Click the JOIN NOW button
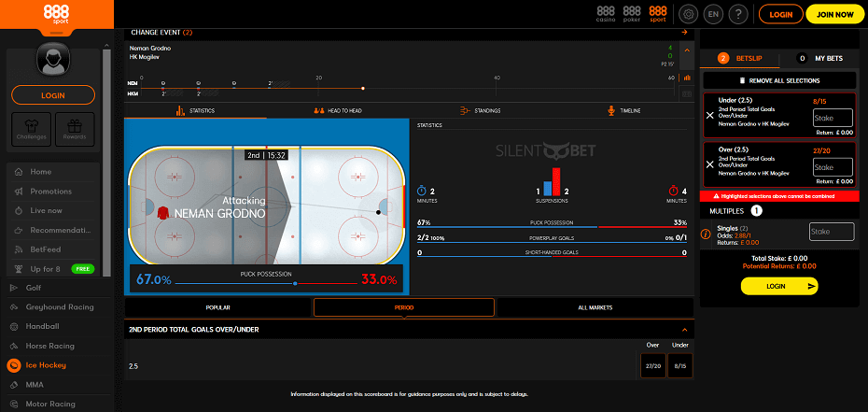 835,14
